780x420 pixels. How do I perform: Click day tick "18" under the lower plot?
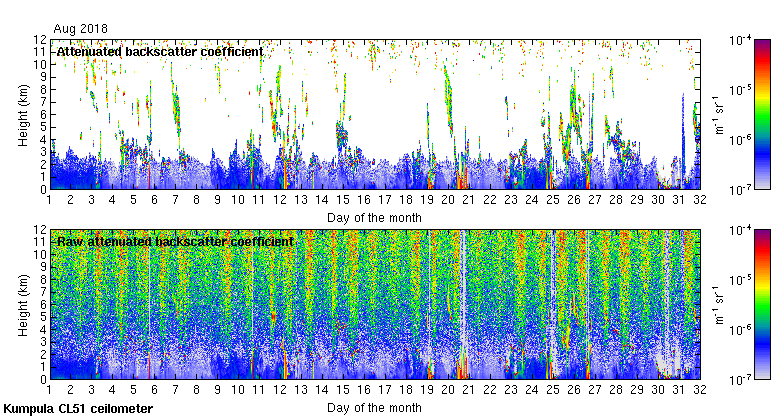(x=406, y=390)
